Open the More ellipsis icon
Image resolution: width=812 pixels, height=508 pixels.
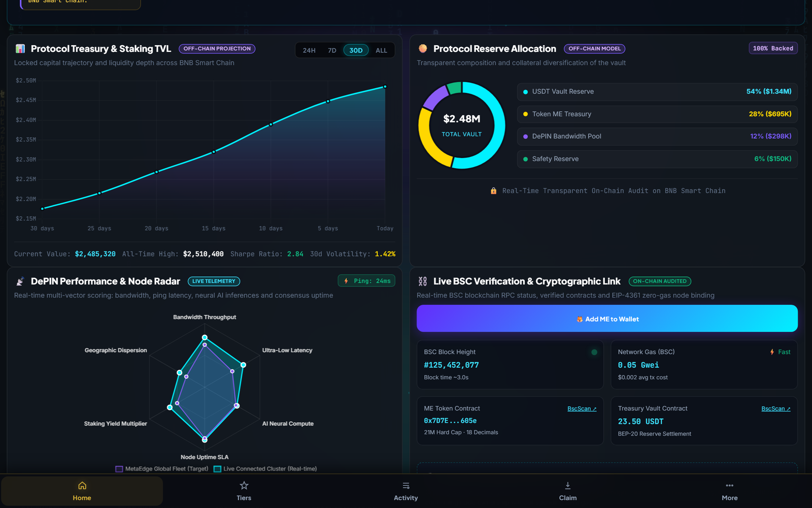(730, 486)
